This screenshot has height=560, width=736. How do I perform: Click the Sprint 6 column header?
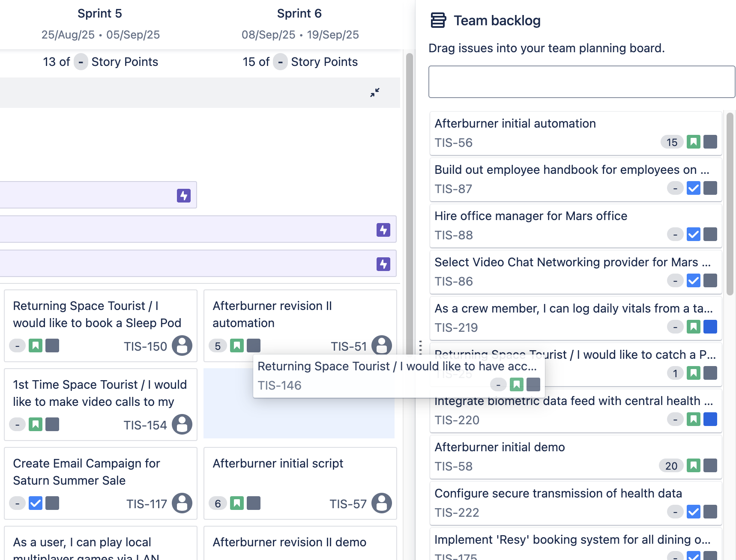point(299,14)
